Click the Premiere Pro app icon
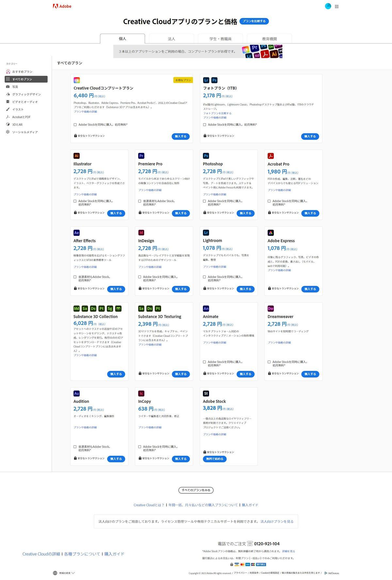The width and height of the screenshot is (392, 580). click(x=141, y=156)
